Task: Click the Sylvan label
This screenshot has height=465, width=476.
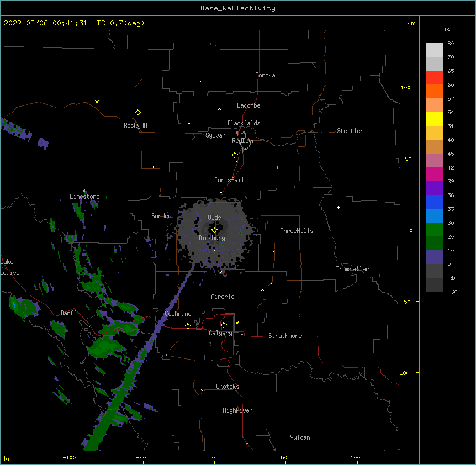Action: [x=215, y=135]
